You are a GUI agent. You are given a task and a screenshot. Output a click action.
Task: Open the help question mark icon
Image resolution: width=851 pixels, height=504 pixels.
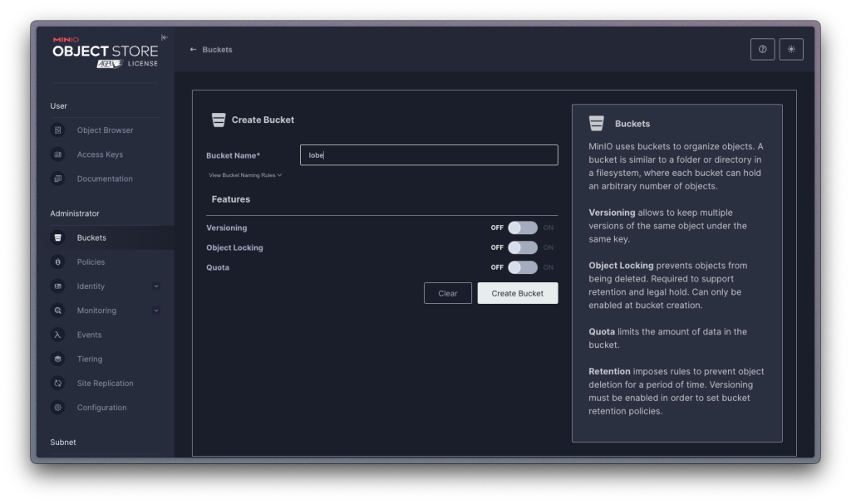762,50
